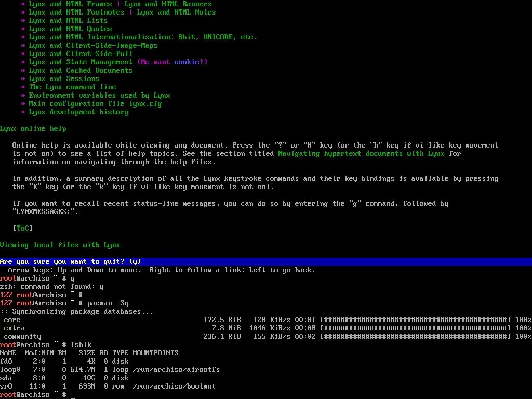Click 'Viewing local files with Lynx' heading
Image resolution: width=532 pixels, height=399 pixels.
(60, 245)
